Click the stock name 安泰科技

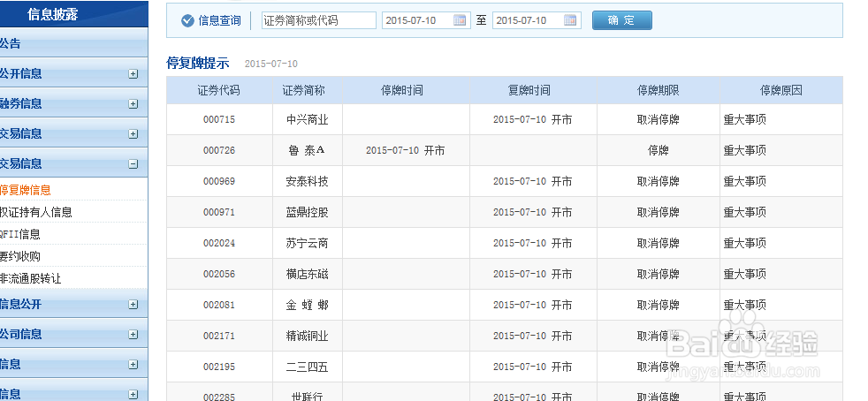pos(308,181)
